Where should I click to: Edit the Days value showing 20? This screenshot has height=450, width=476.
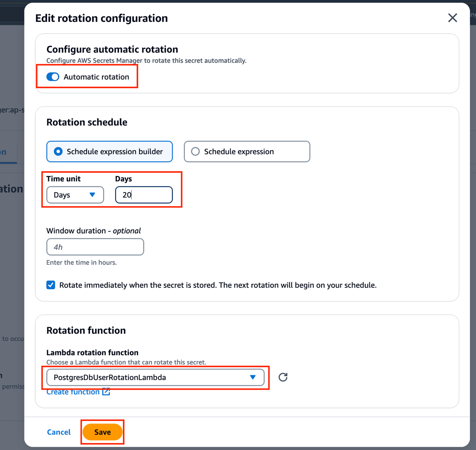[144, 195]
